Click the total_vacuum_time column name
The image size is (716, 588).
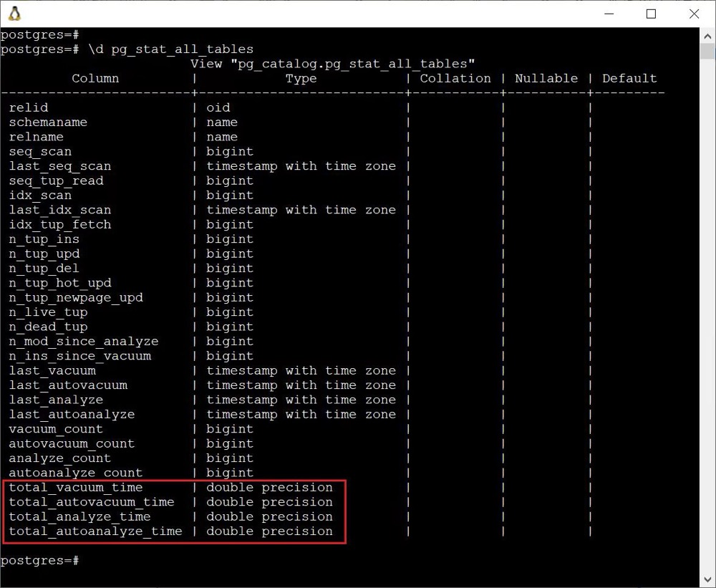coord(75,488)
